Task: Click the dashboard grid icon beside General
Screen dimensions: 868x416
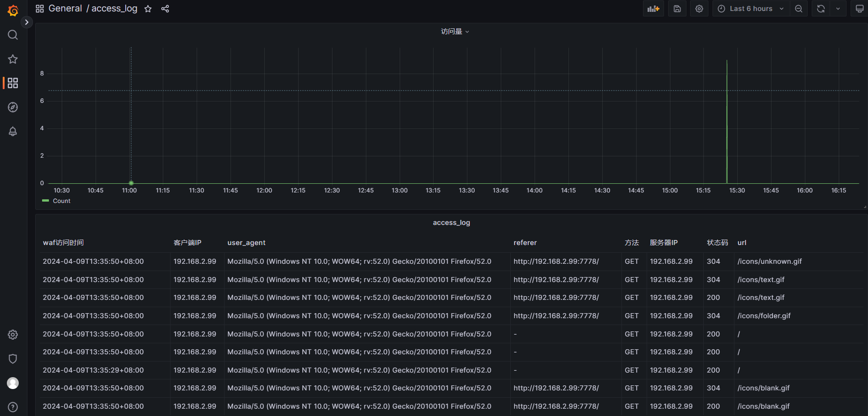Action: [40, 9]
